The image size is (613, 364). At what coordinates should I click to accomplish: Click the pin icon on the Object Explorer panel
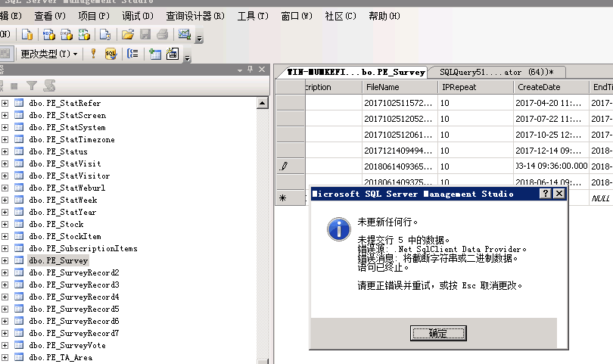[x=251, y=70]
